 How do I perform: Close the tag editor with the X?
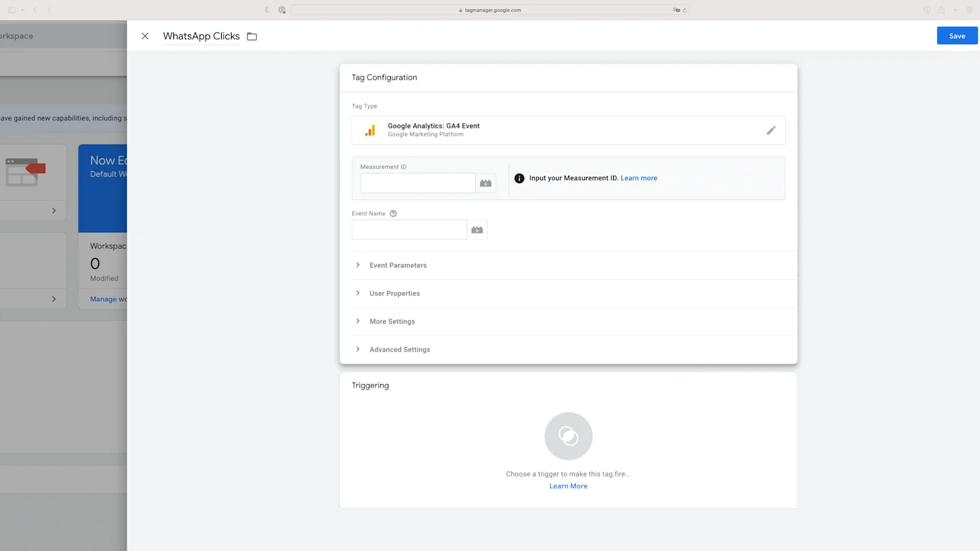pyautogui.click(x=145, y=36)
